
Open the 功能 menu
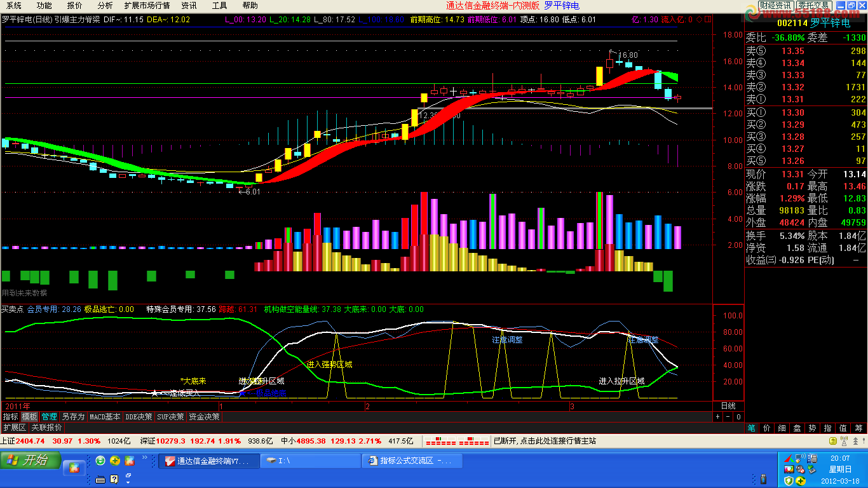44,6
